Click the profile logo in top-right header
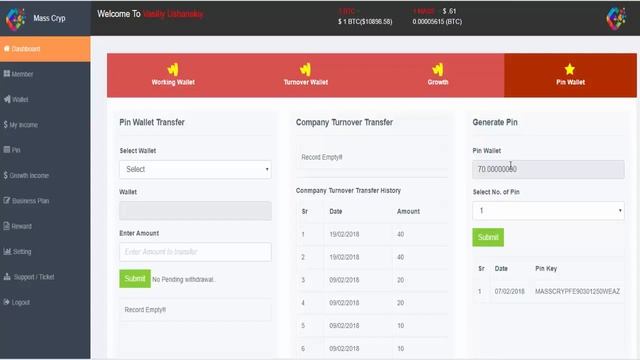 coord(616,18)
